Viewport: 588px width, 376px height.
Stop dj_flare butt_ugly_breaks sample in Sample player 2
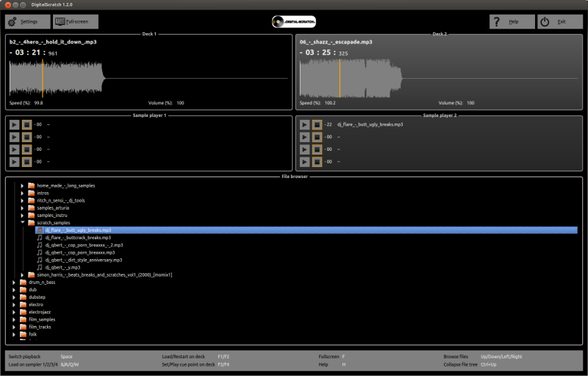(317, 124)
